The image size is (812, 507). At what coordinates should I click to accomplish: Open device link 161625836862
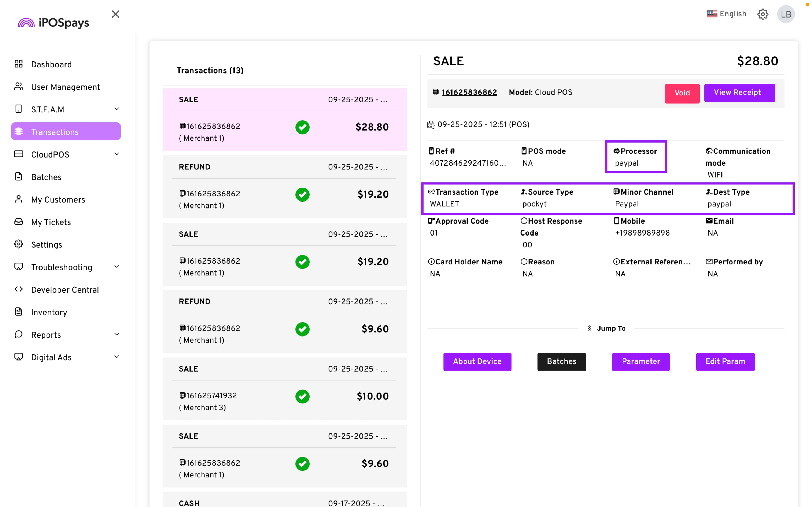(x=469, y=92)
